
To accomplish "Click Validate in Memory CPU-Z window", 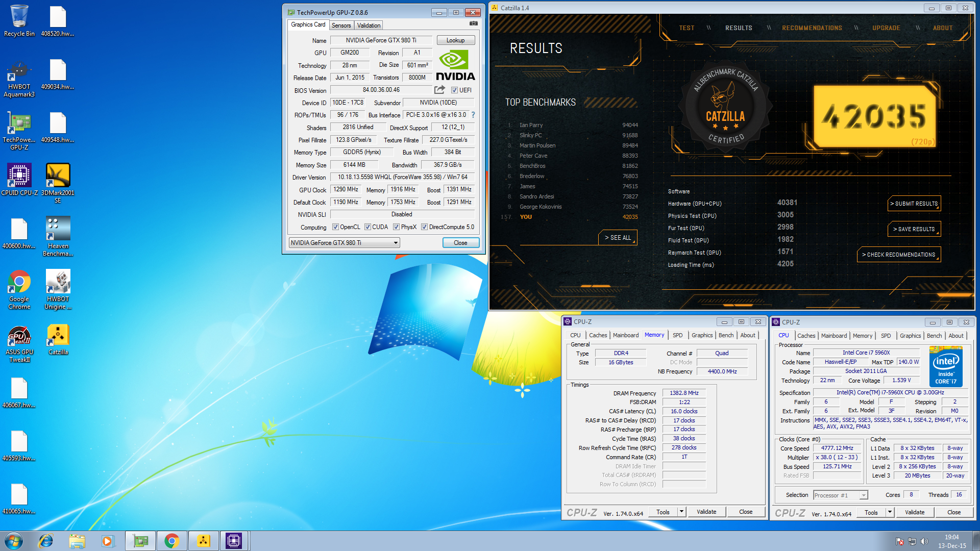I will pos(706,512).
